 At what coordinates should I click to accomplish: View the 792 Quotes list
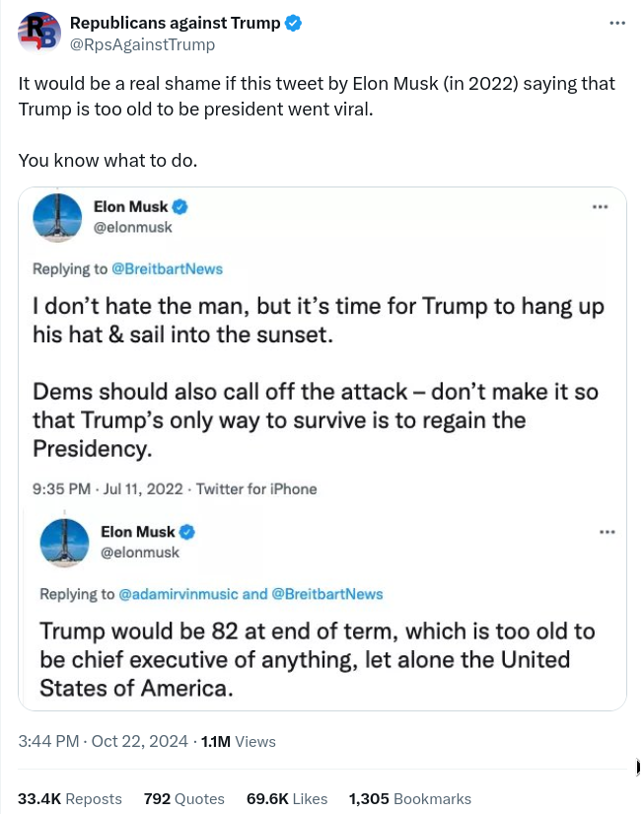pyautogui.click(x=183, y=798)
